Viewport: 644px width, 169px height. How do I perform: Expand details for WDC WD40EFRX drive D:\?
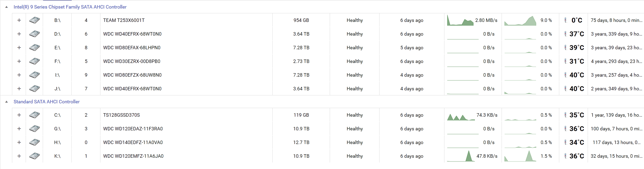click(x=19, y=34)
